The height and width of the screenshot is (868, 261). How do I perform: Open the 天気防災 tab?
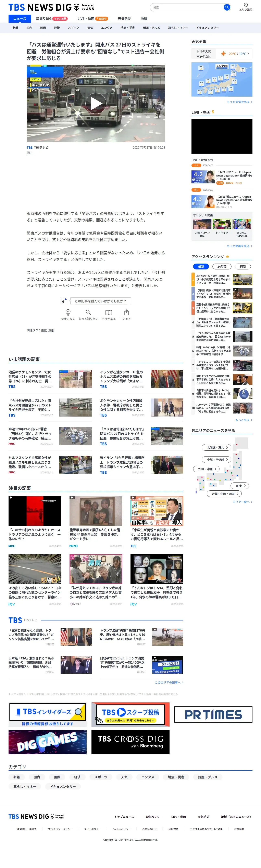point(124,18)
